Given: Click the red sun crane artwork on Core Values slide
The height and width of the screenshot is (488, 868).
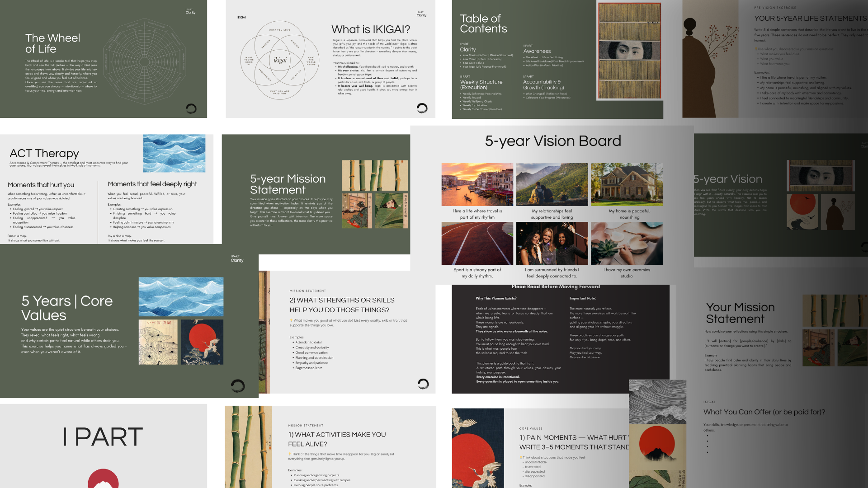Looking at the screenshot, I should click(202, 342).
